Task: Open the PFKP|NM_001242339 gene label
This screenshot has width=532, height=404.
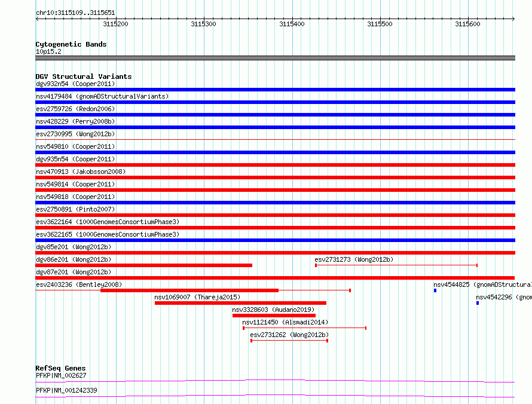Action: point(66,390)
